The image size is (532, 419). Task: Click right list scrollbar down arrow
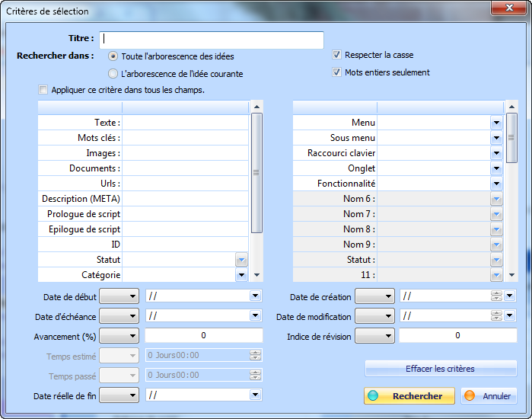pyautogui.click(x=511, y=275)
